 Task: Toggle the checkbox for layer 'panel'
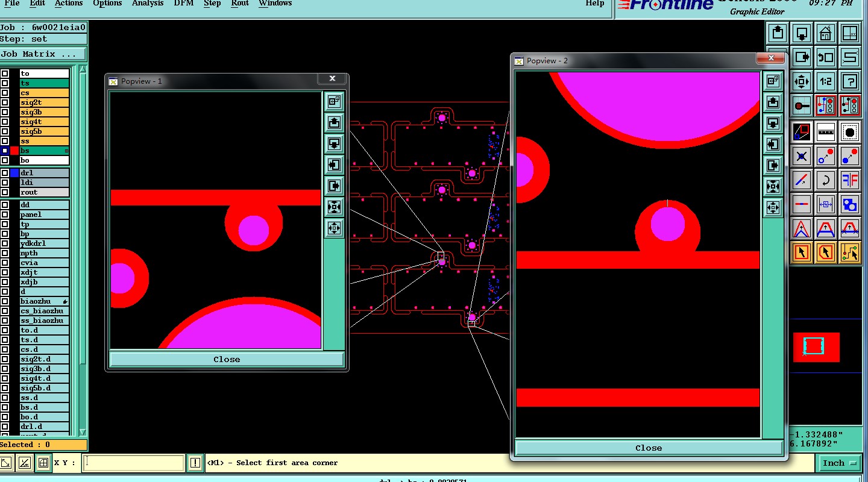(x=5, y=214)
